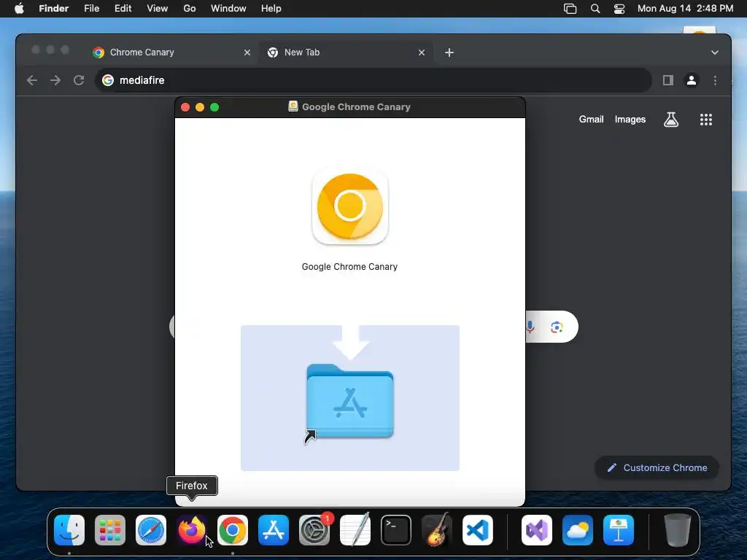
Task: Reload the page in Chrome
Action: click(79, 80)
